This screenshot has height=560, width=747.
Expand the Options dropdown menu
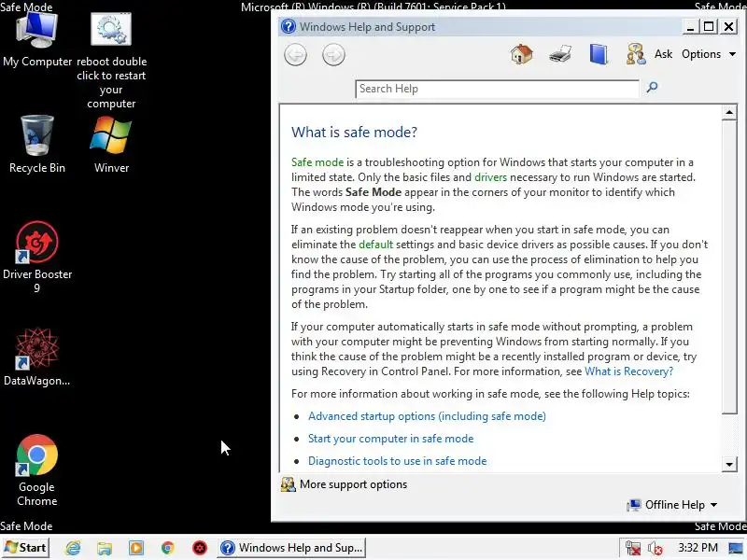[709, 54]
